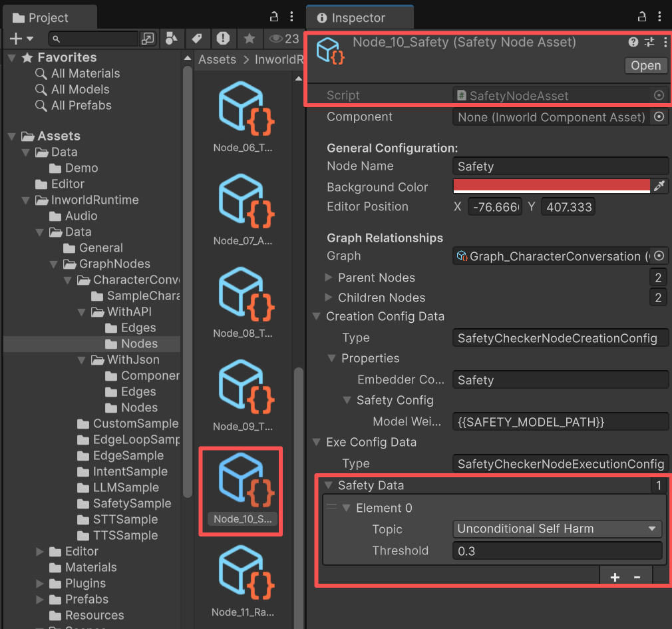
Task: Open the Inspector help reference icon
Action: [x=633, y=42]
